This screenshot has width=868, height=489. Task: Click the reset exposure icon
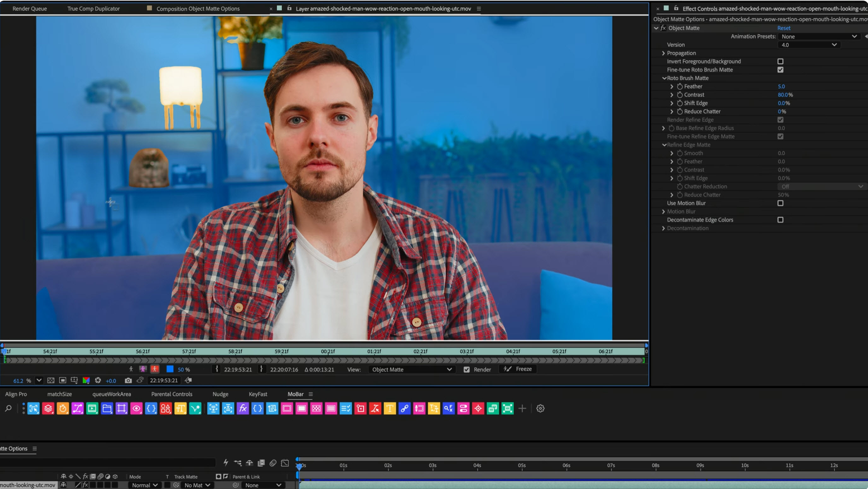pos(98,381)
